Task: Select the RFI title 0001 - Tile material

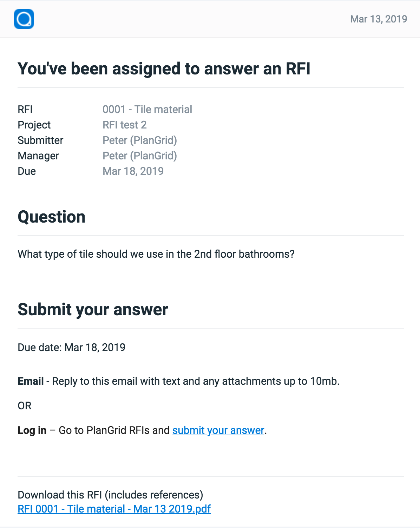Action: pos(147,110)
